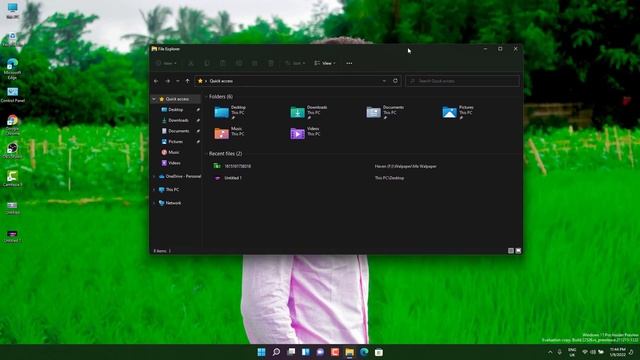
Task: Select the OBS Studio desktop shortcut
Action: [x=12, y=151]
